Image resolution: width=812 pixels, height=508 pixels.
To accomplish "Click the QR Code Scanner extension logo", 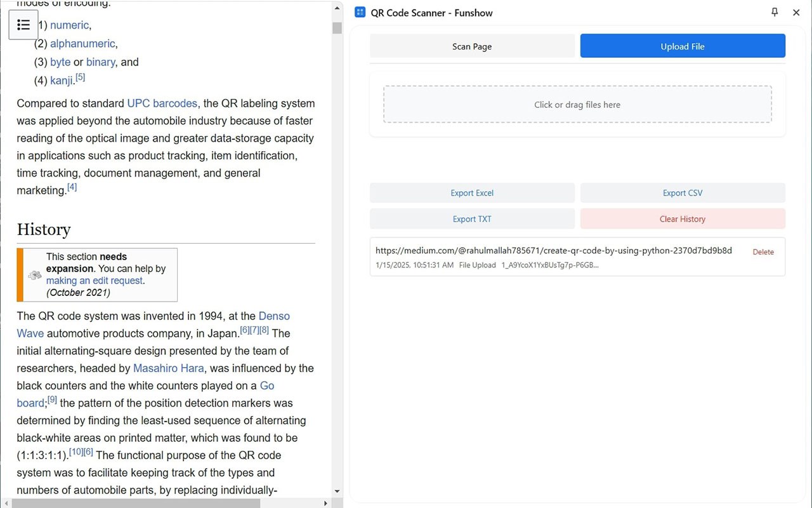I will click(x=360, y=12).
